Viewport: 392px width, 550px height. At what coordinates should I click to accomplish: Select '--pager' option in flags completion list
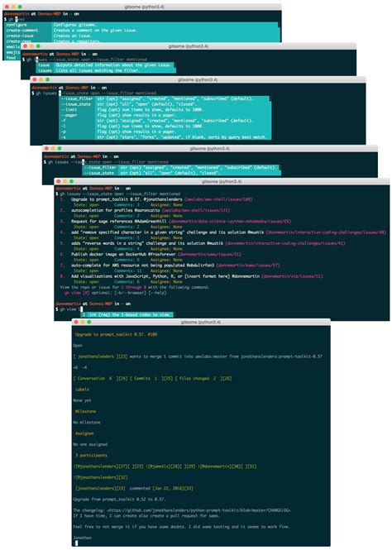coord(69,115)
